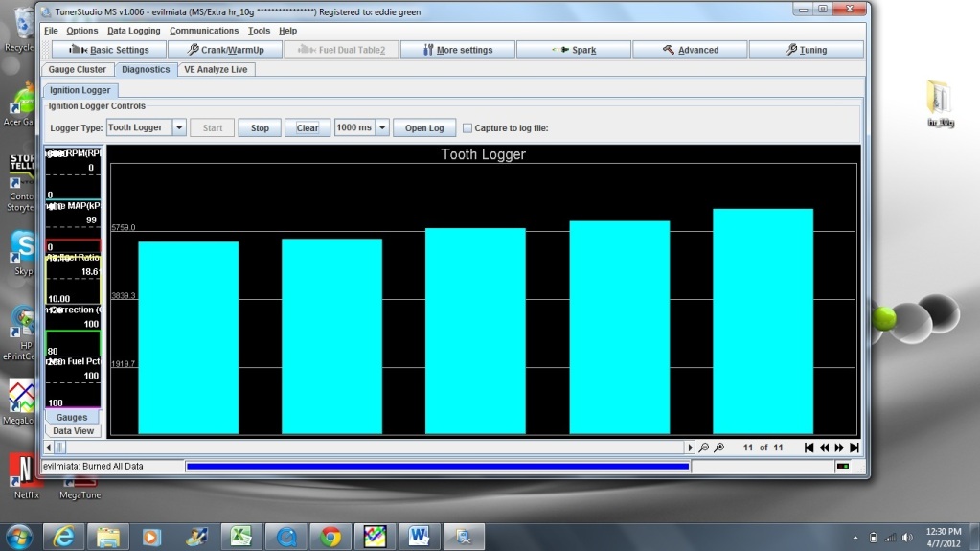Click the horizontal scrollbar right arrow

click(x=689, y=448)
